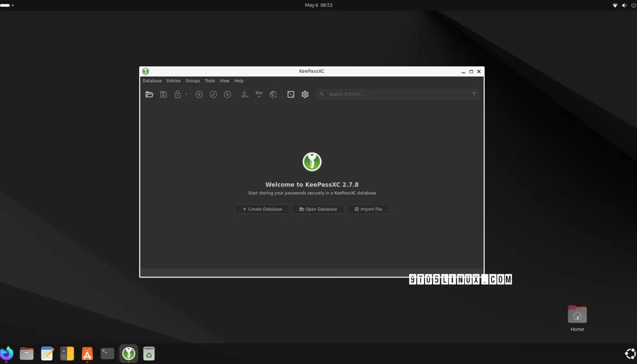The image size is (637, 364).
Task: Click the Copy Username toolbar icon
Action: pyautogui.click(x=244, y=94)
